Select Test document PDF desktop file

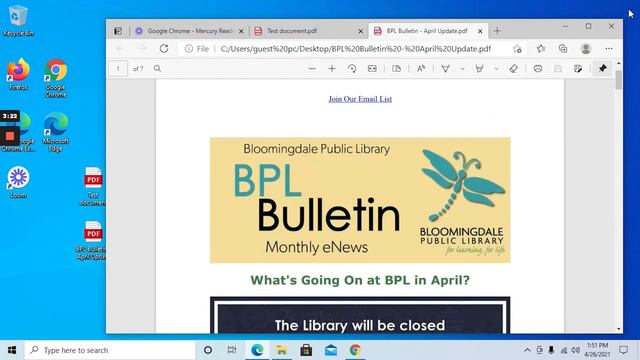click(93, 186)
